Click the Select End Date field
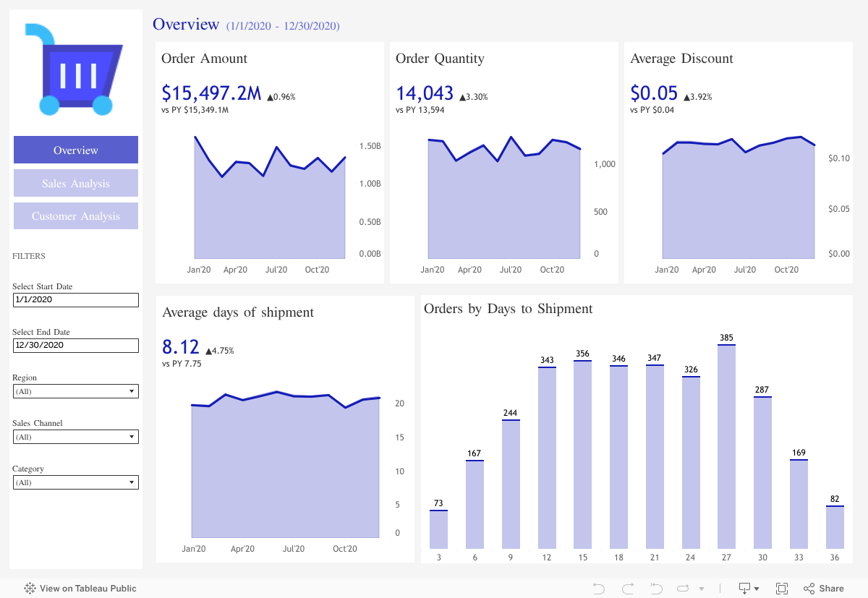 75,345
